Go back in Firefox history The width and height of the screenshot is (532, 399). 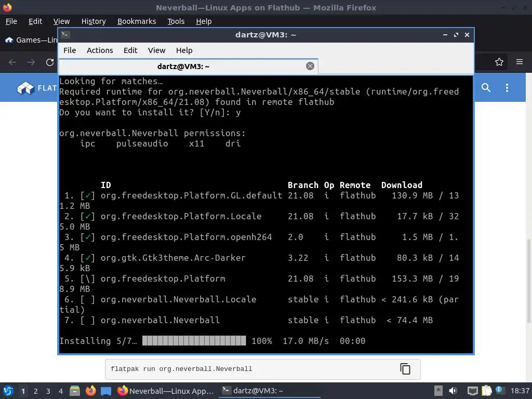(x=12, y=62)
